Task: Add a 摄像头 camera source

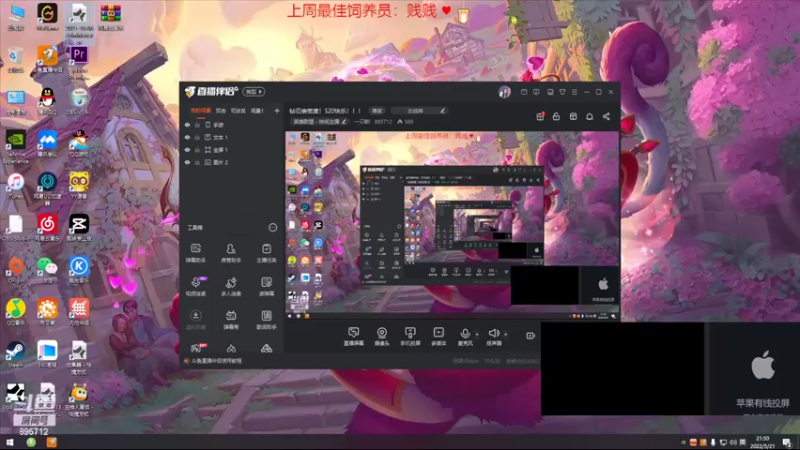Action: 382,336
